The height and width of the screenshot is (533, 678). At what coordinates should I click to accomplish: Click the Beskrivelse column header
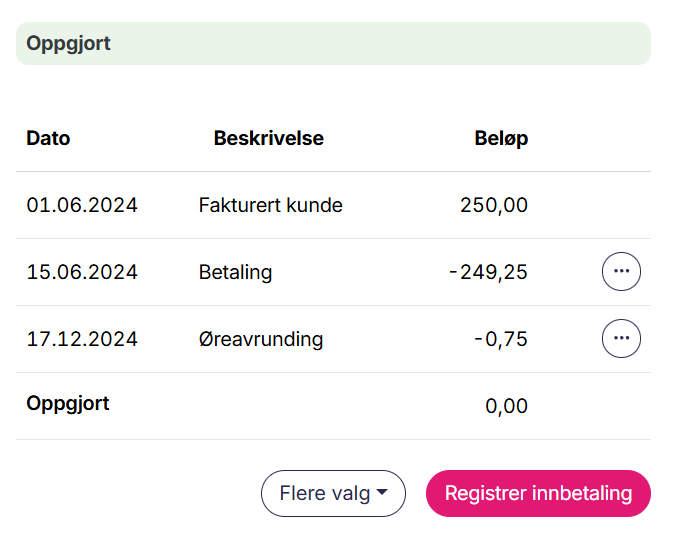tap(268, 139)
